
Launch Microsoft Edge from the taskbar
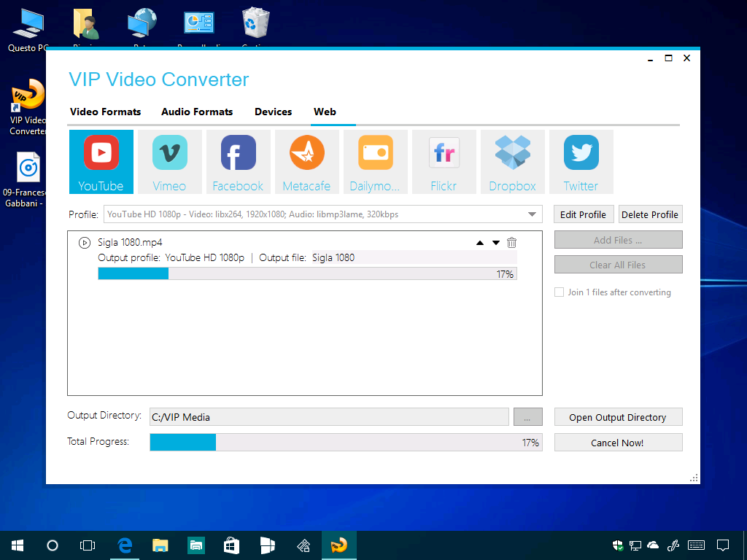125,545
